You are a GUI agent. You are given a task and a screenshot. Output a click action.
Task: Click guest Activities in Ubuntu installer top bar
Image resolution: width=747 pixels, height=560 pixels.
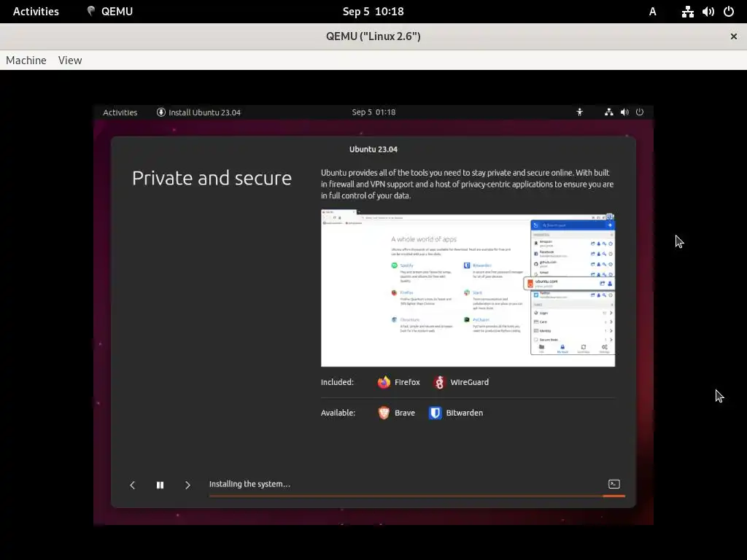point(120,112)
